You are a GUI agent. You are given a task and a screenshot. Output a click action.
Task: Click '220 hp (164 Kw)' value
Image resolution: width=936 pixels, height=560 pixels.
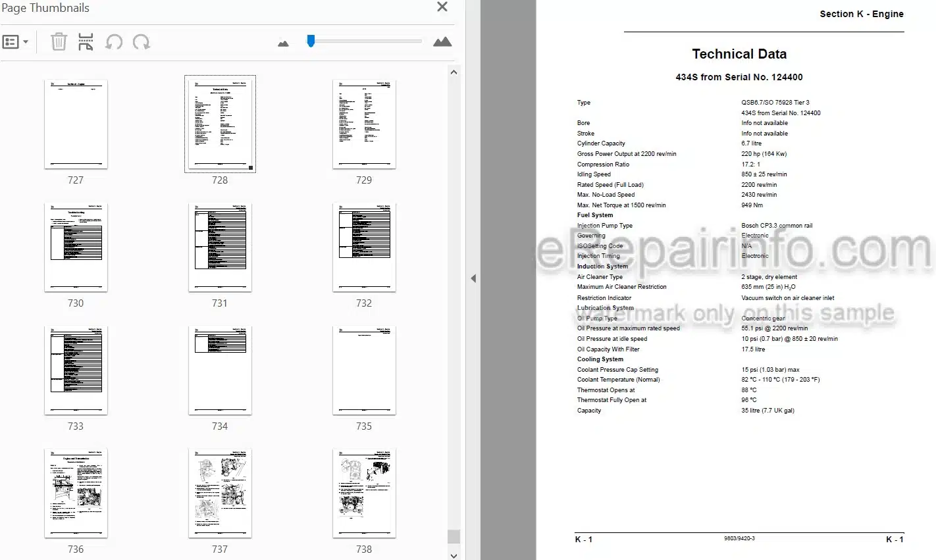pos(764,154)
